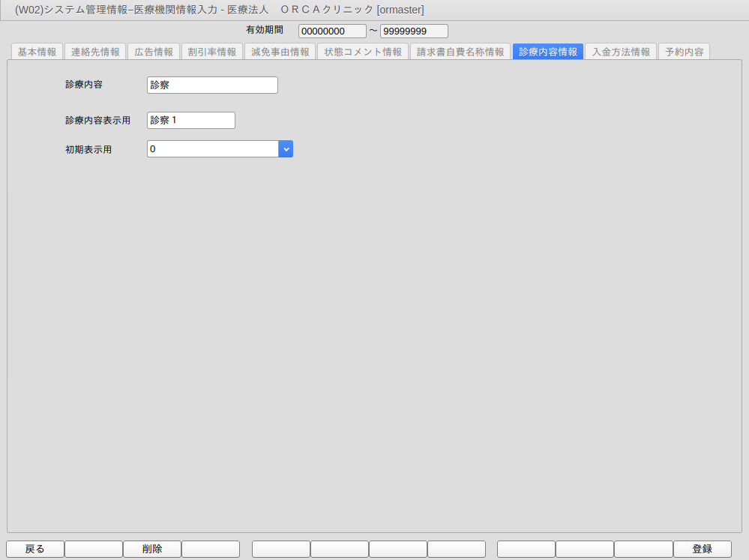The image size is (749, 560).
Task: Go to the 割引率情報 tab
Action: click(212, 52)
